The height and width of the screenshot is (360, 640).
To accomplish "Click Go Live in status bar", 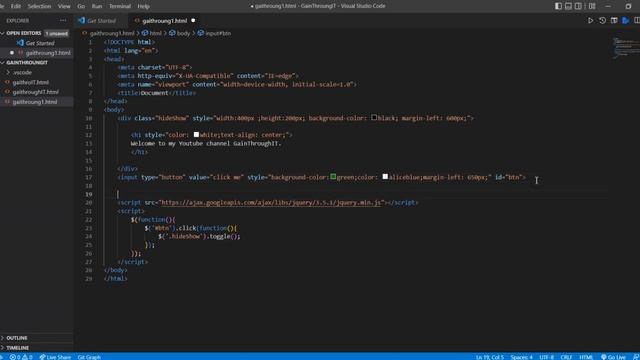I will click(613, 357).
